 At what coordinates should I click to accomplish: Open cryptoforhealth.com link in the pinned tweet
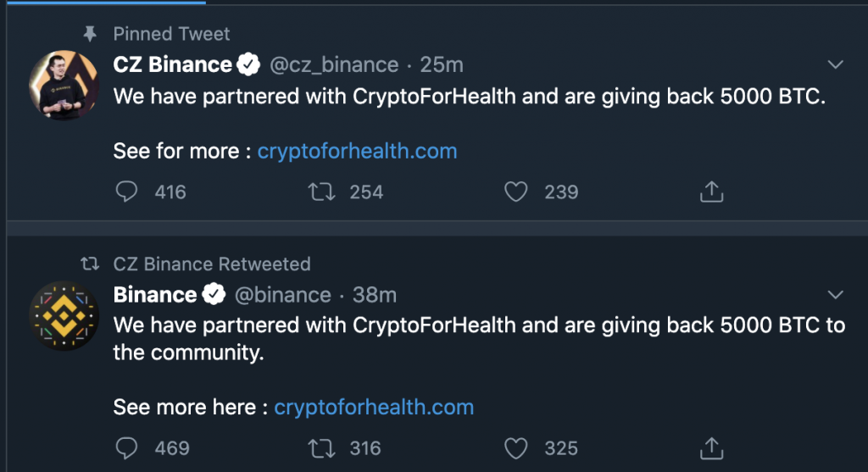[357, 152]
